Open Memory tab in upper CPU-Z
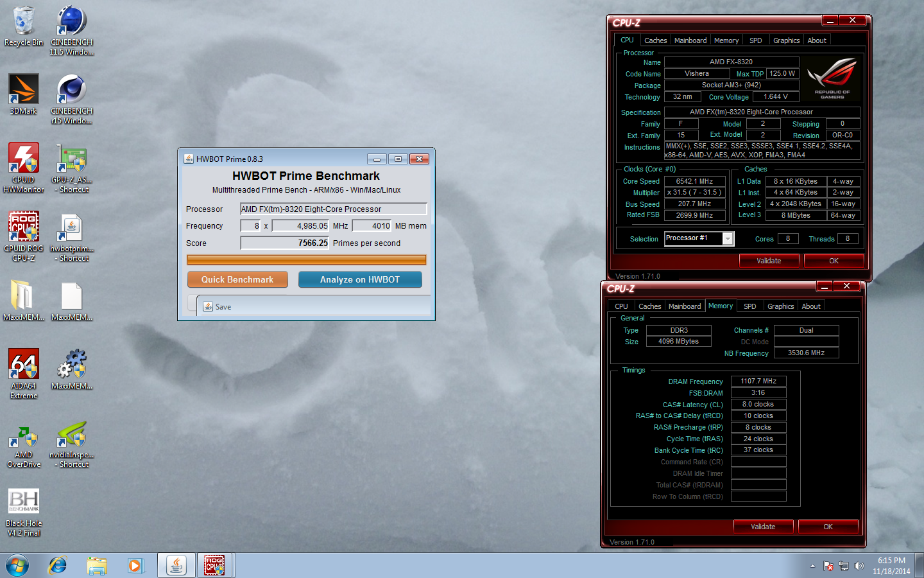Viewport: 924px width, 578px height. pyautogui.click(x=726, y=40)
